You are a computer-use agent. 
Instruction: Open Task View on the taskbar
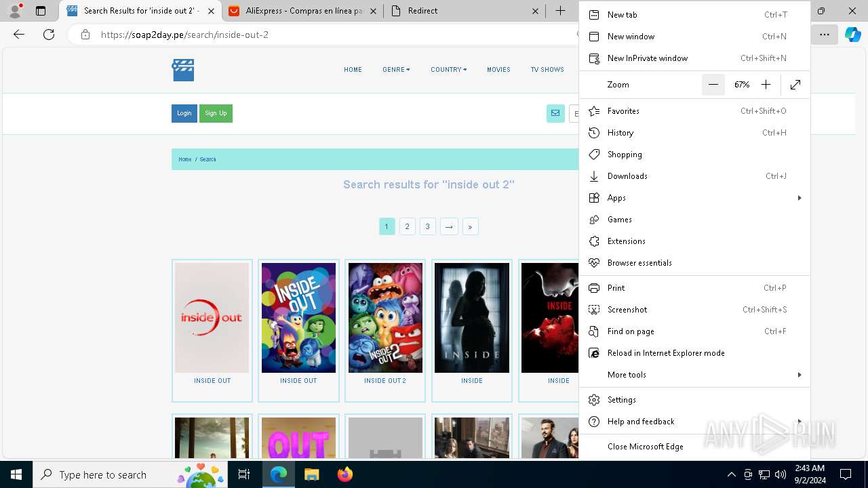244,474
